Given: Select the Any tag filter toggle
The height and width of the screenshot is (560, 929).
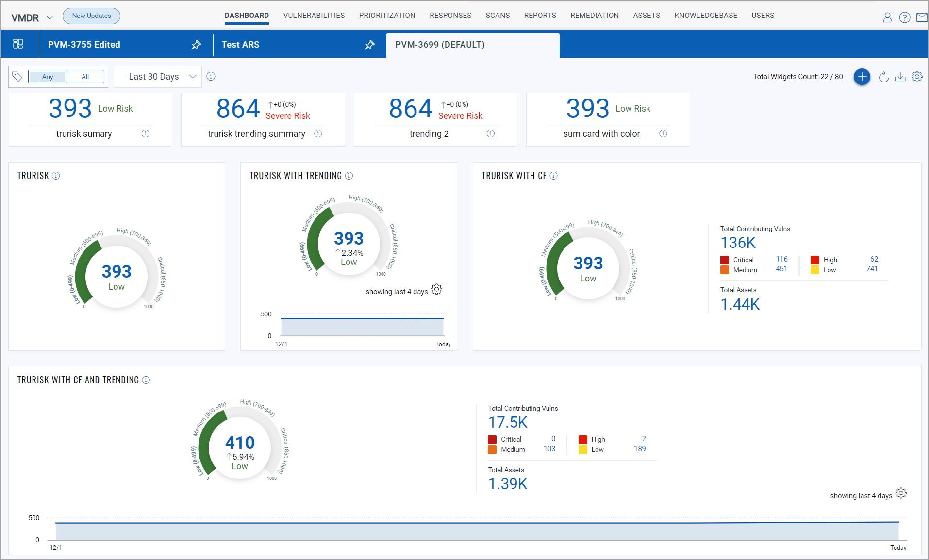Looking at the screenshot, I should coord(48,77).
